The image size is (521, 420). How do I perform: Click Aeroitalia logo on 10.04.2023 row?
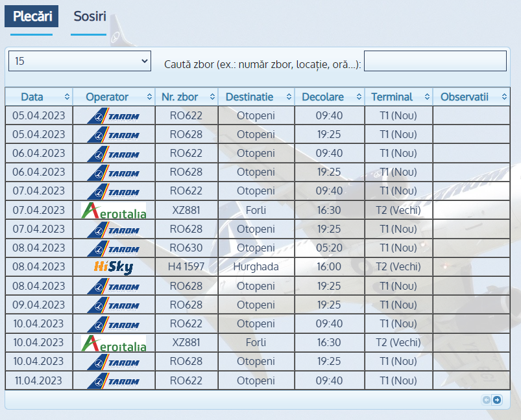coord(114,343)
